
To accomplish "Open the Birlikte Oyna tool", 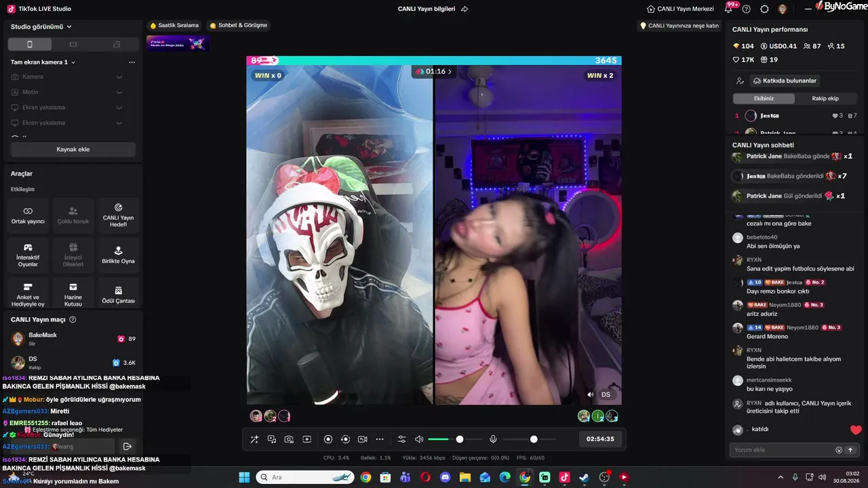I will [118, 255].
